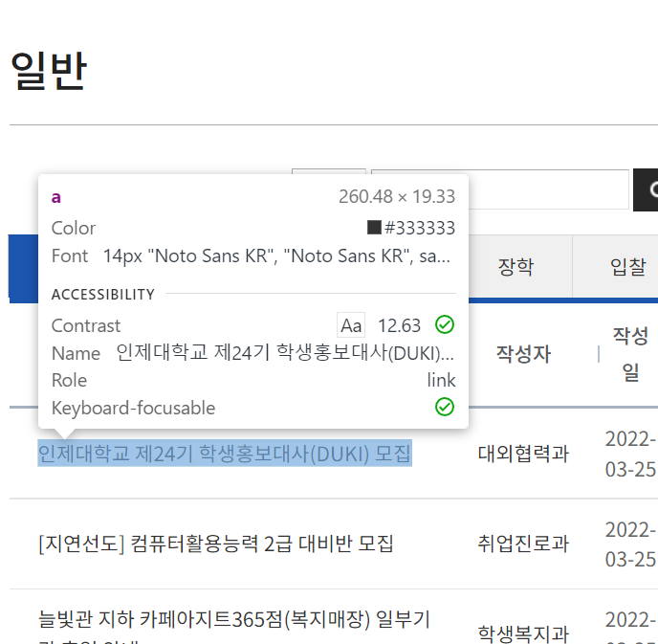Click the date cell of the 대외협력과 row

(x=630, y=454)
